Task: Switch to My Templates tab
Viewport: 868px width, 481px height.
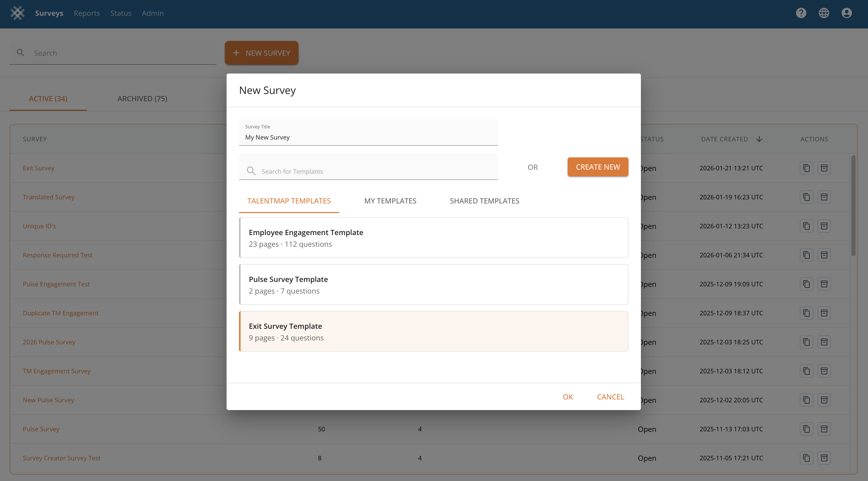Action: (390, 201)
